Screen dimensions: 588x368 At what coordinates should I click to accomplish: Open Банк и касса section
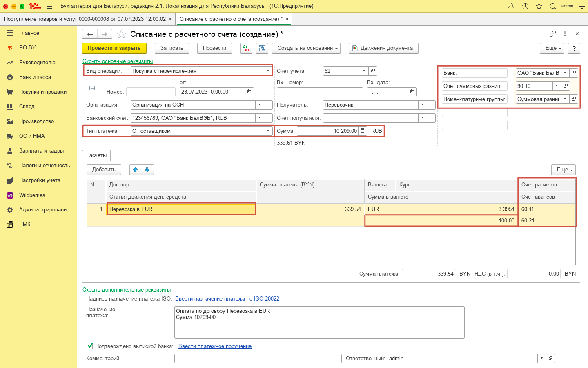tap(35, 77)
